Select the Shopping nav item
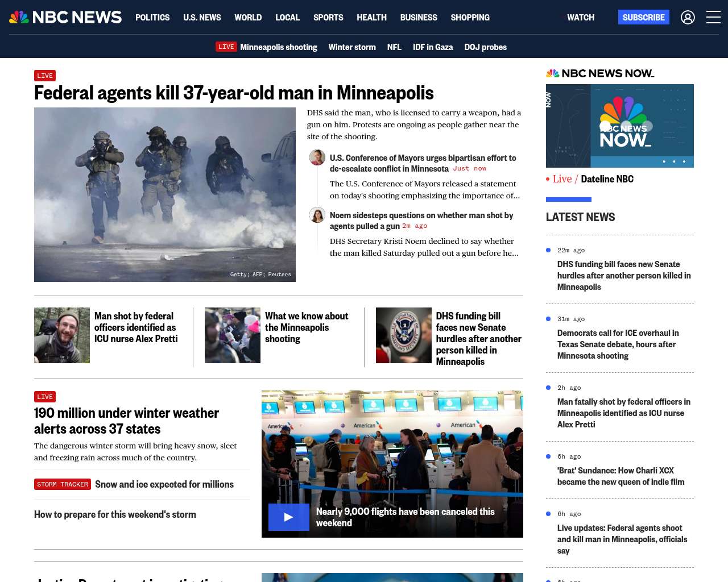 click(470, 18)
